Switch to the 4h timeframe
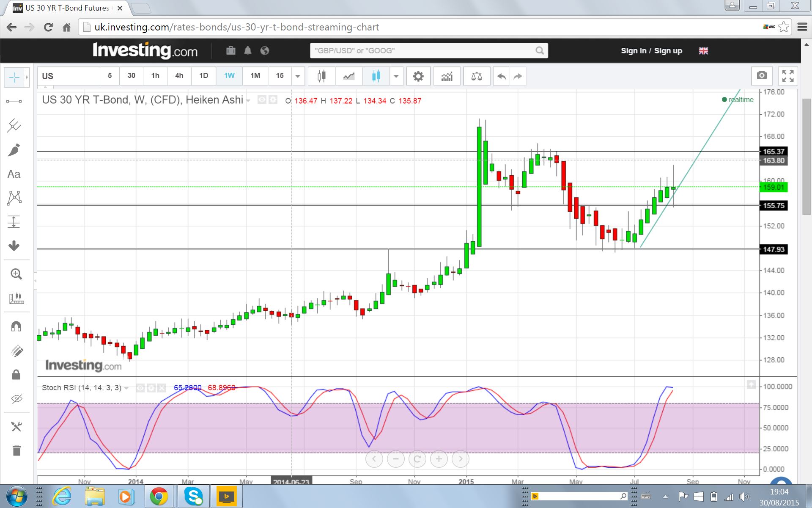The height and width of the screenshot is (508, 812). (x=179, y=76)
